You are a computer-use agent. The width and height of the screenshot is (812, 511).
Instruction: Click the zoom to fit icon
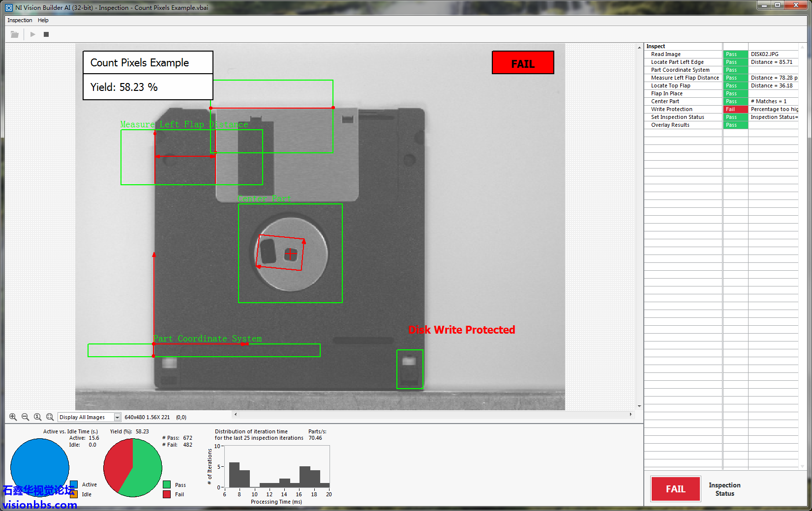point(50,417)
